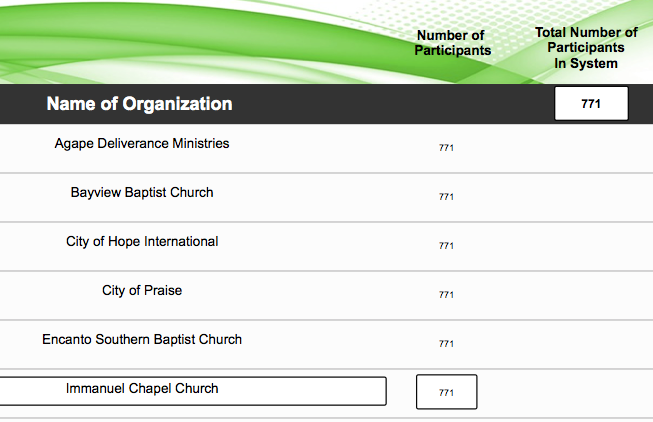The image size is (653, 422).
Task: Select Encanto Southern Baptist Church
Action: click(x=142, y=339)
